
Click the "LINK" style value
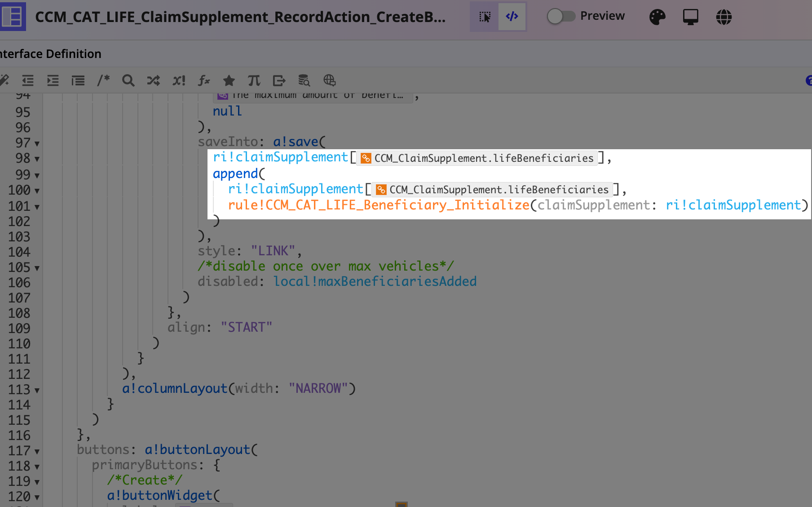[273, 251]
